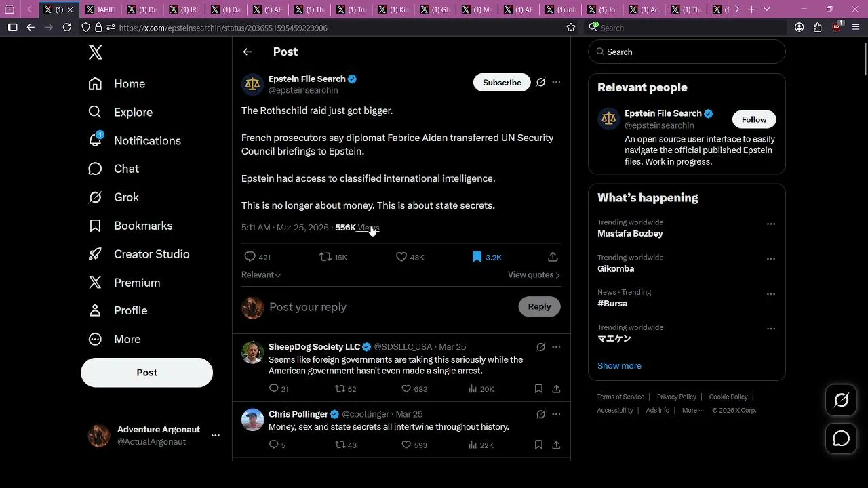
Task: Open the More sidebar menu
Action: [x=115, y=339]
